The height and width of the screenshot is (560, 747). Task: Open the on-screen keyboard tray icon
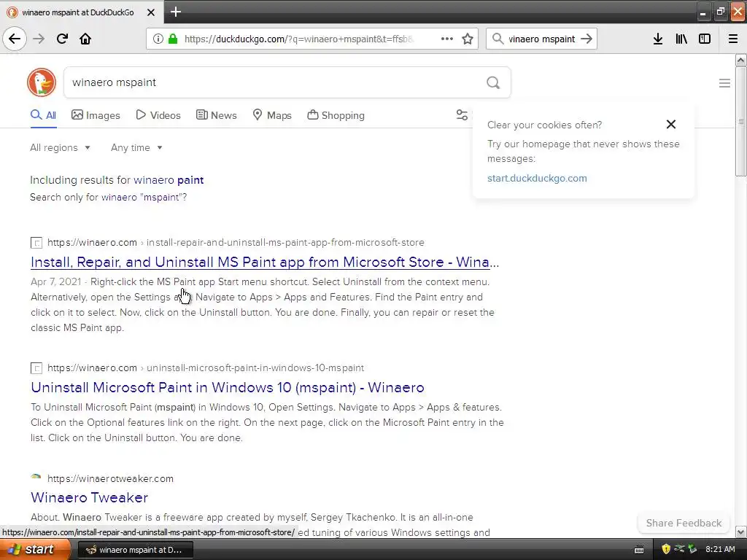(639, 550)
